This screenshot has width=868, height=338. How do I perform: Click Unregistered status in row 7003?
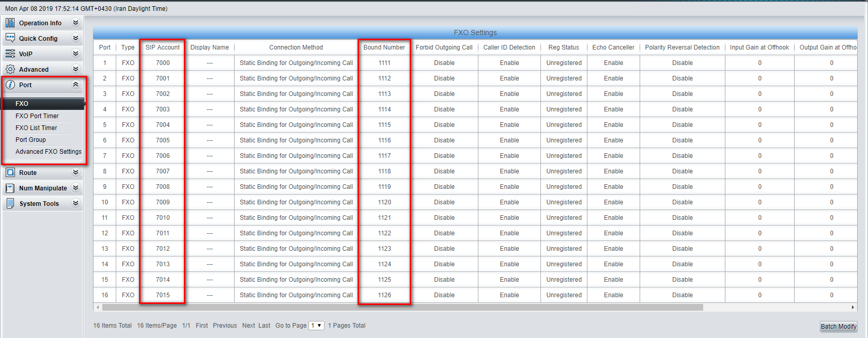[564, 109]
